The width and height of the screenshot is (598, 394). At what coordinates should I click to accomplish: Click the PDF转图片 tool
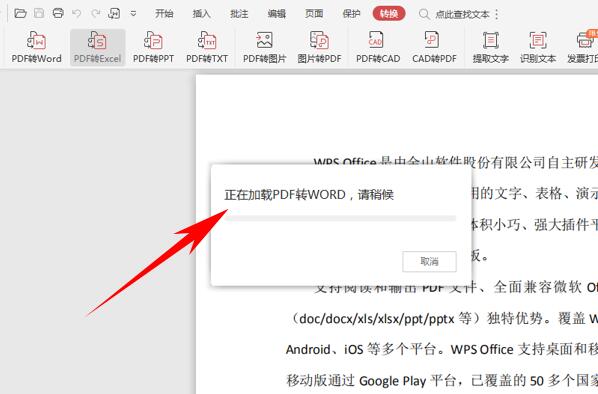coord(265,47)
